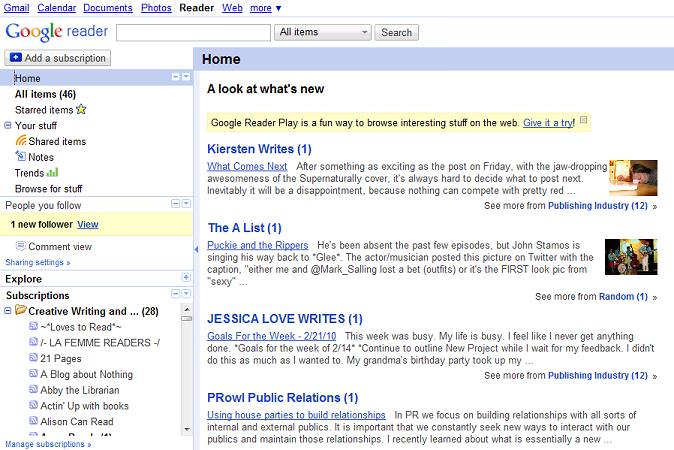Click feed icon beside Actin' Up with books

pos(34,405)
